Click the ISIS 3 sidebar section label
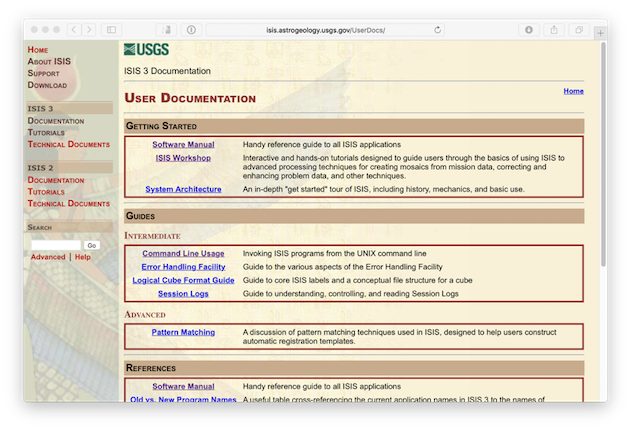 pos(69,109)
